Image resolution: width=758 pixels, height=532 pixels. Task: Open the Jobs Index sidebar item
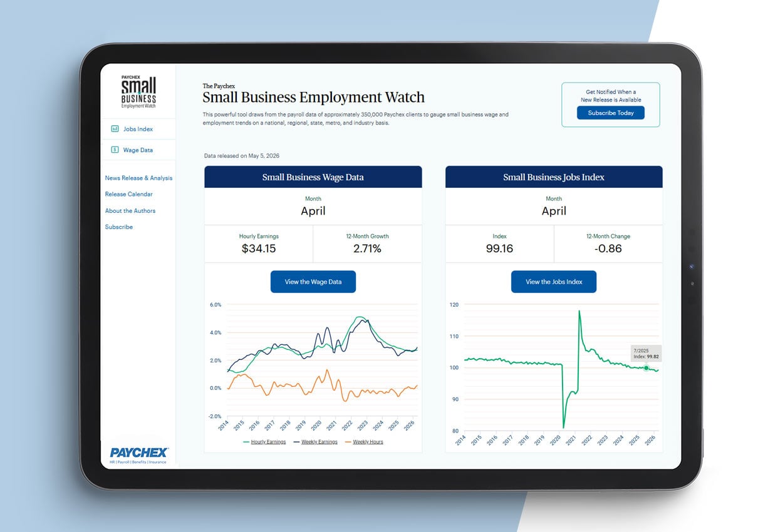(x=138, y=129)
